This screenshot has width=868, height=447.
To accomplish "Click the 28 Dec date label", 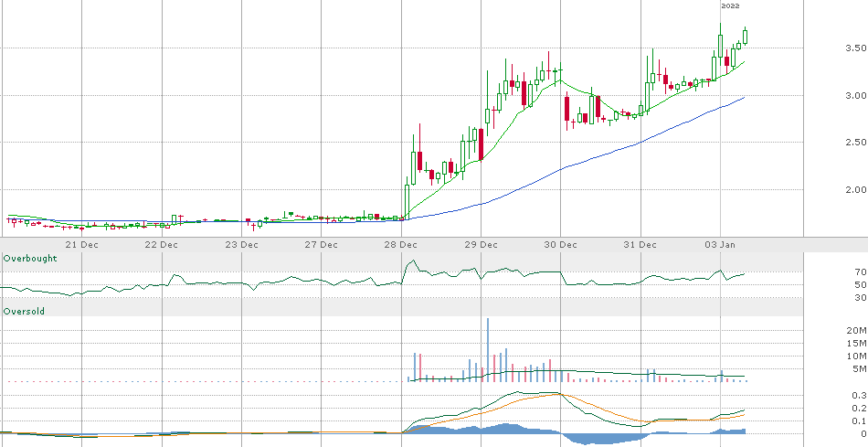I will click(x=401, y=244).
